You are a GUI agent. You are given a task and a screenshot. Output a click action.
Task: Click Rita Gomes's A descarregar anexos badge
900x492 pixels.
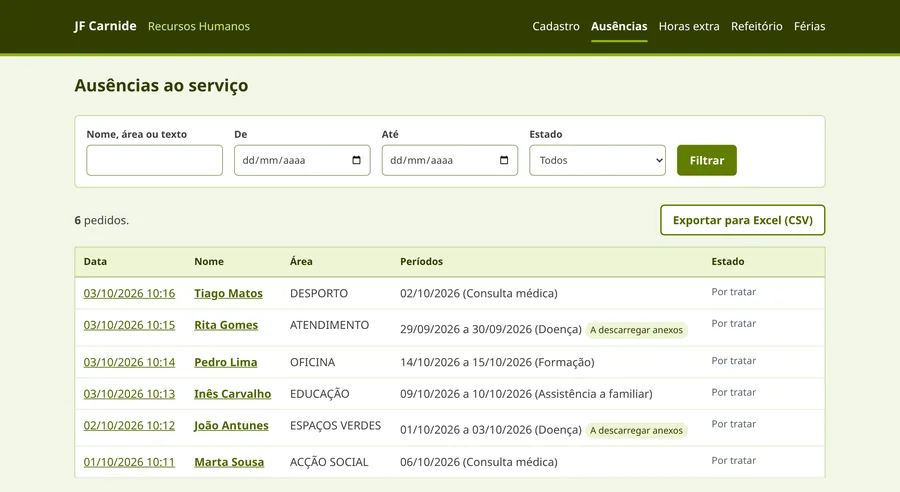pyautogui.click(x=637, y=330)
